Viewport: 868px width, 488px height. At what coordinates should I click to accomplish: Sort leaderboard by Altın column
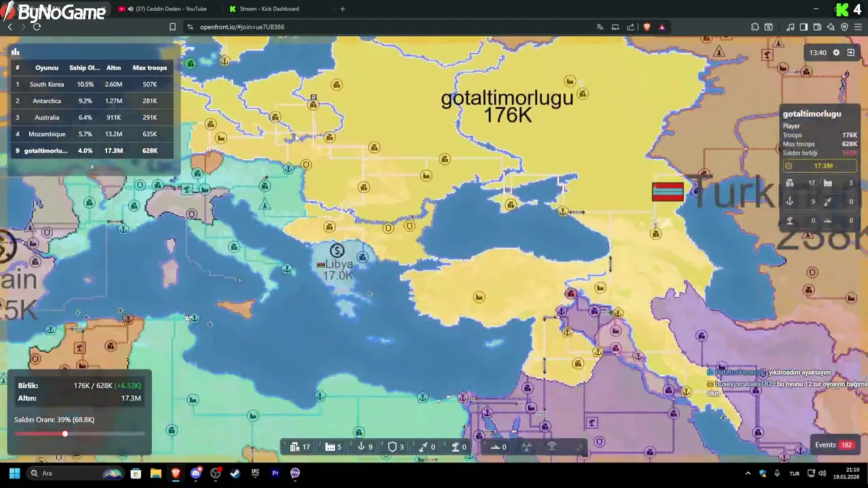pyautogui.click(x=113, y=68)
